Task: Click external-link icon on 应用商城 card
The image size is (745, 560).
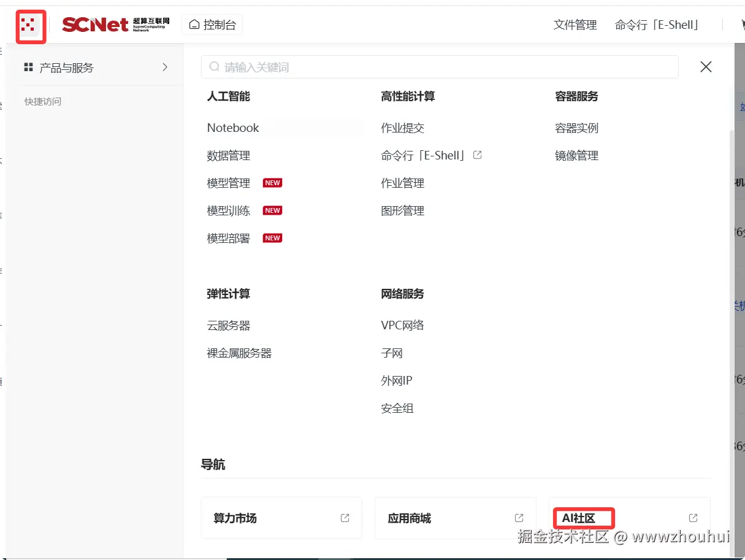Action: [x=519, y=518]
